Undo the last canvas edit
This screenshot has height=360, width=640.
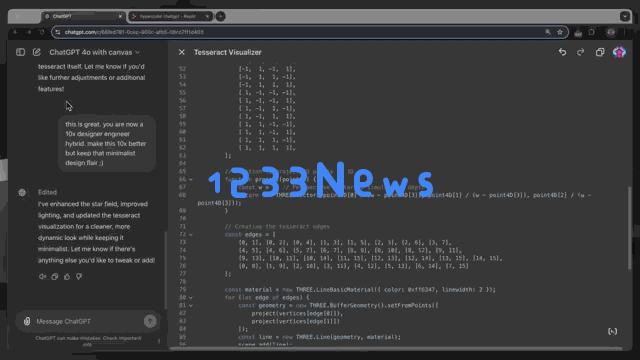pos(562,52)
